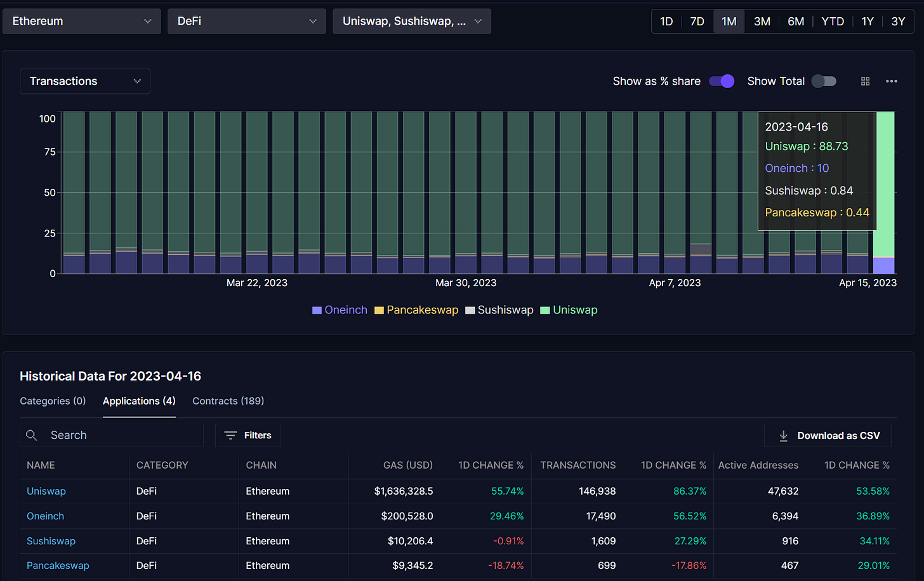Viewport: 924px width, 581px height.
Task: Toggle the Oneinch legend swatch
Action: click(317, 310)
